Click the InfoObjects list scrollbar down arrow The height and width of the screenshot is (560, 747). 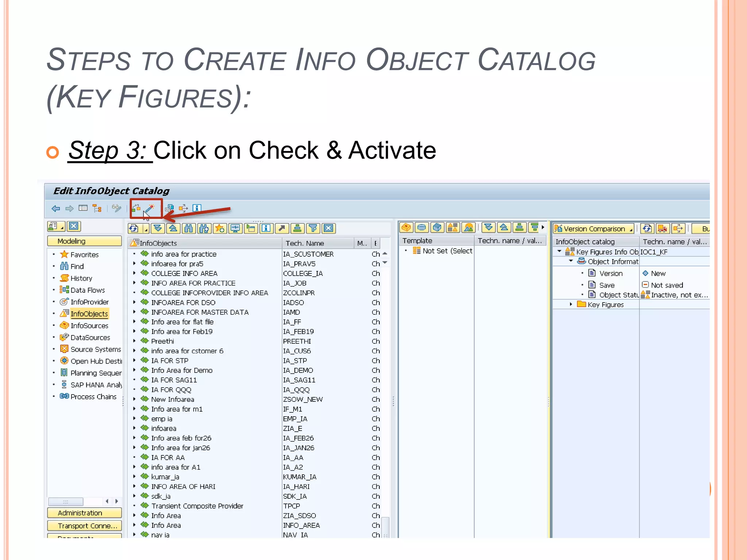(x=385, y=262)
